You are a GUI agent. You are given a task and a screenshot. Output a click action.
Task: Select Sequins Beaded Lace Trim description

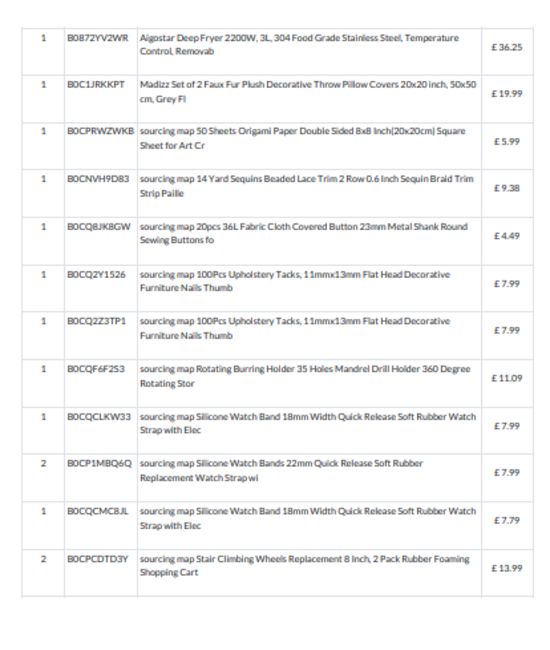pos(307,186)
